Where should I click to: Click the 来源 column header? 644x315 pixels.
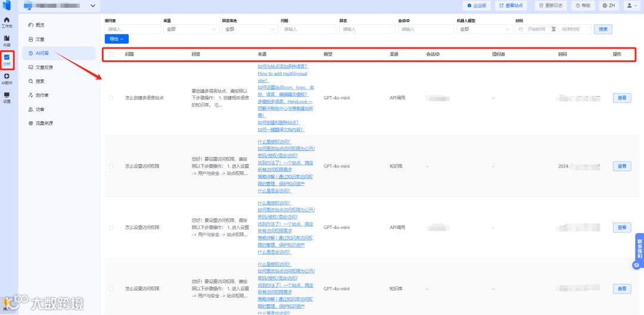[262, 54]
